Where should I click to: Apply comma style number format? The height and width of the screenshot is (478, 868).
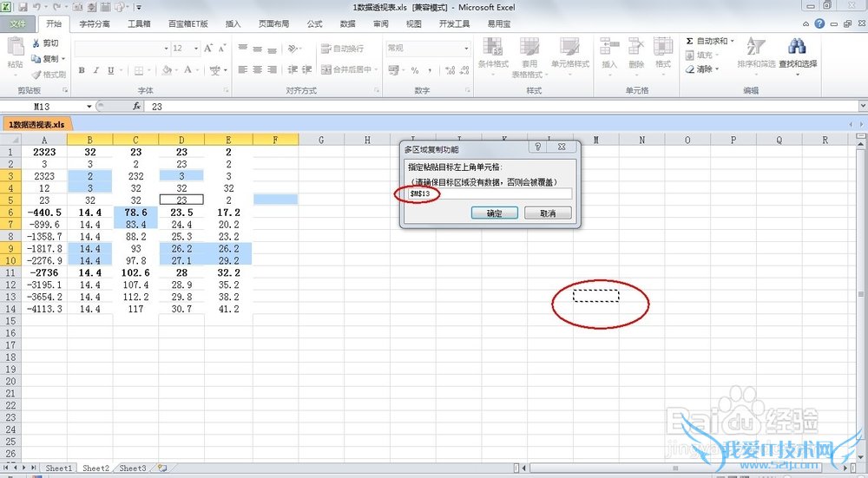coord(431,70)
